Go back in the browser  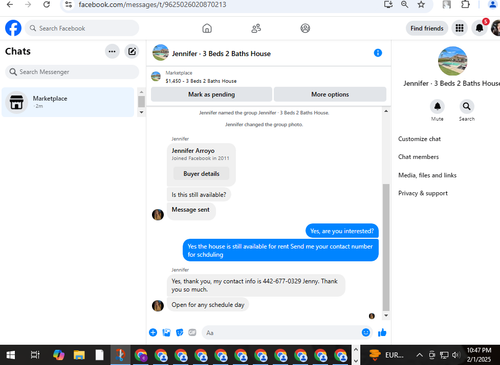pyautogui.click(x=10, y=5)
